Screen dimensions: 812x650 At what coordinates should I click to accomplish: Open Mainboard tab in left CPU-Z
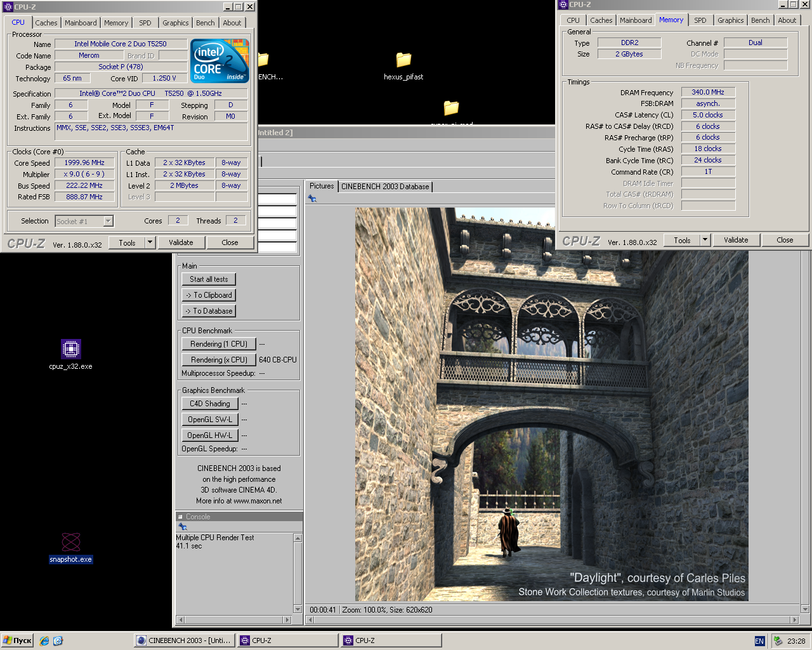click(x=81, y=23)
